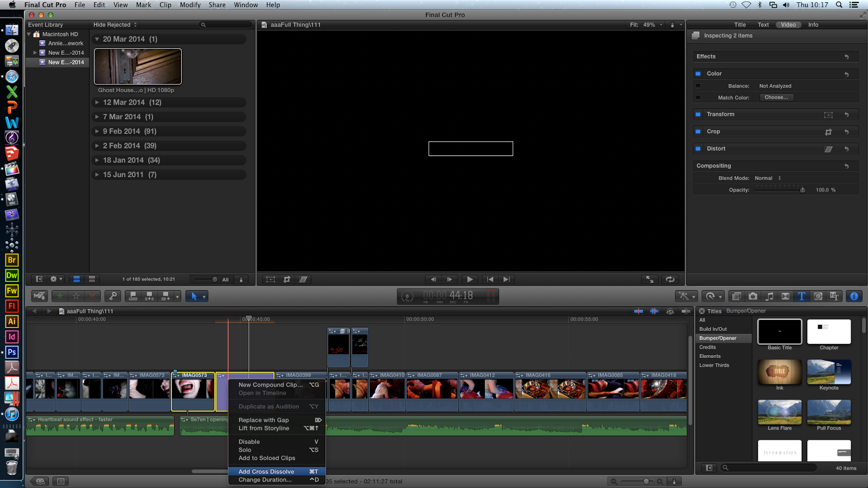
Task: Show the Themes browser
Action: point(834,296)
